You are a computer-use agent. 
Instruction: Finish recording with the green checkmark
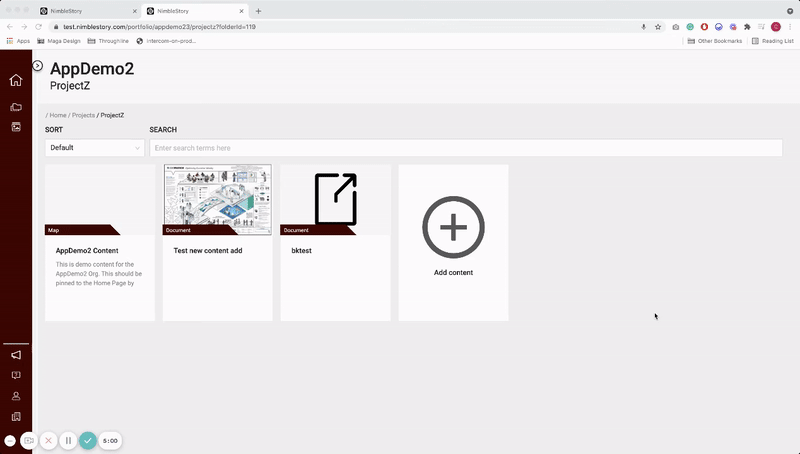point(88,440)
